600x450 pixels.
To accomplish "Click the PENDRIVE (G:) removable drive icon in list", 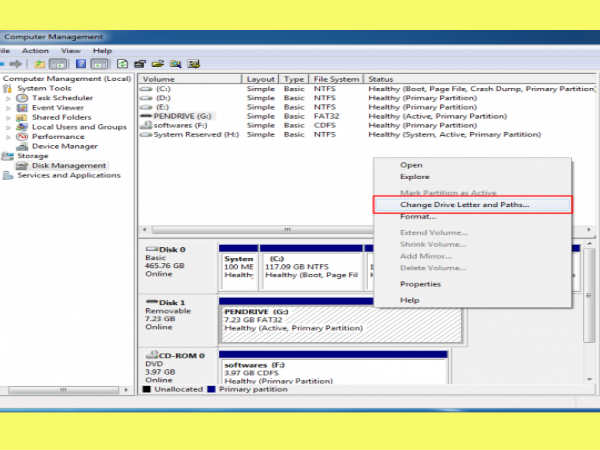I will click(x=146, y=116).
